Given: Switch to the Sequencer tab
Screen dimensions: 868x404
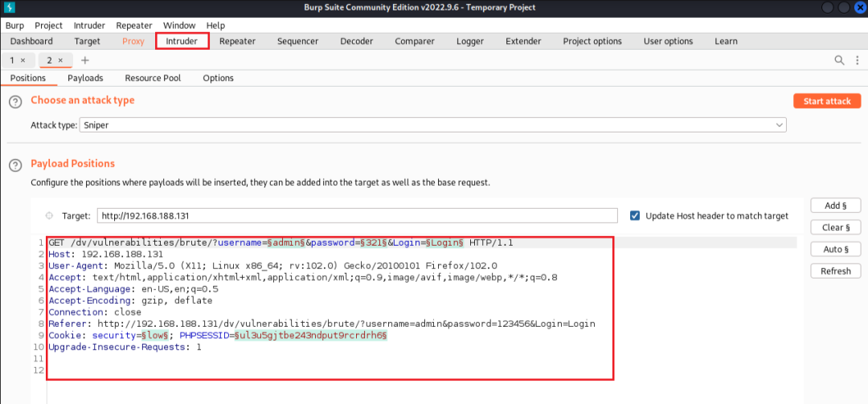Looking at the screenshot, I should [298, 41].
